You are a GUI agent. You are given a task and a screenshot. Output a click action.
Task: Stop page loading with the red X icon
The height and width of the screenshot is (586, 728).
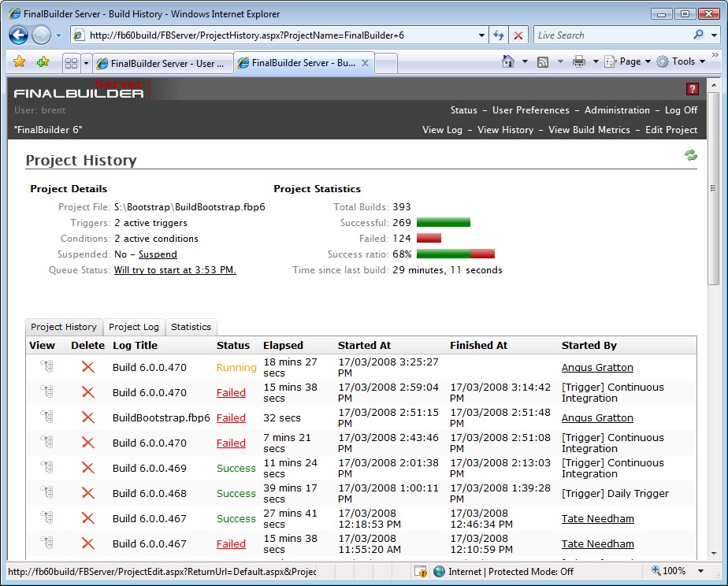click(518, 35)
